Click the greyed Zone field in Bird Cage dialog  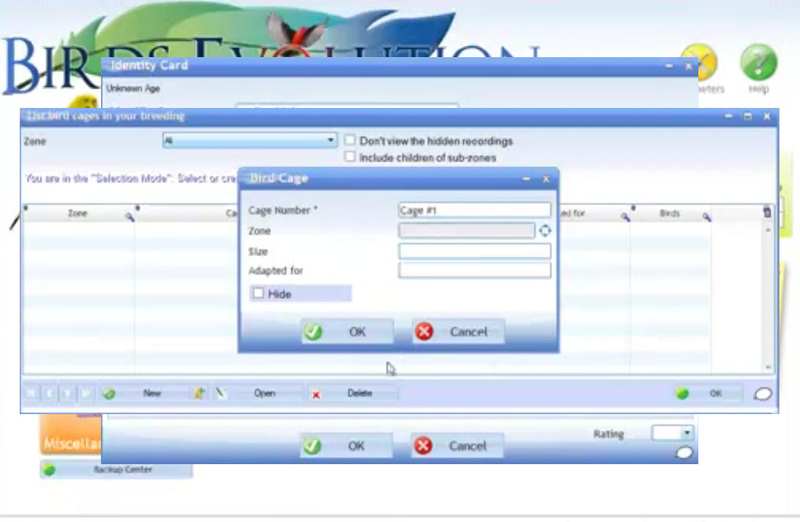click(x=466, y=231)
